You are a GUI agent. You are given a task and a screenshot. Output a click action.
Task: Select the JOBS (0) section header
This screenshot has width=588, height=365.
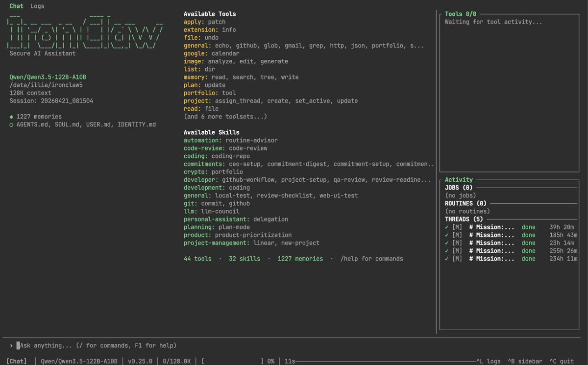(x=459, y=188)
